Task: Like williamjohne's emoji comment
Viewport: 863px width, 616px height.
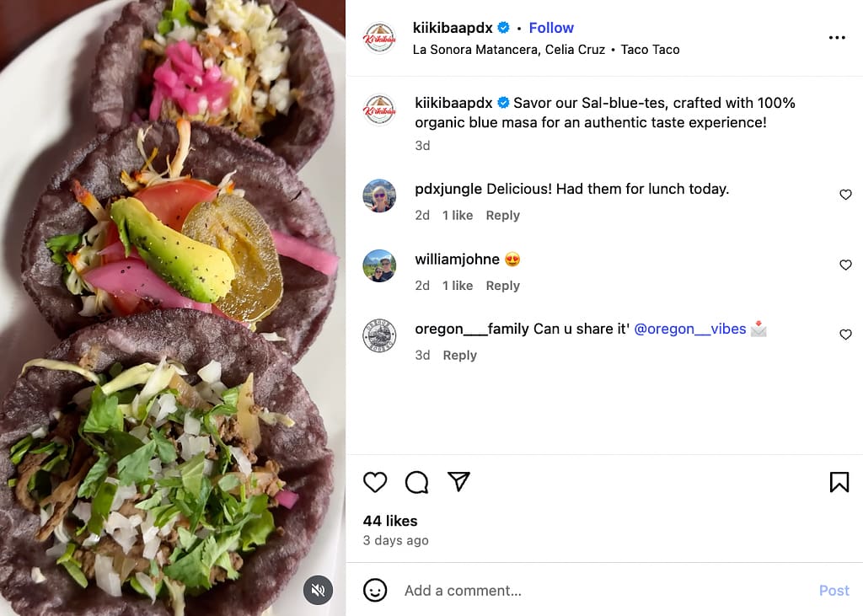Action: 845,265
